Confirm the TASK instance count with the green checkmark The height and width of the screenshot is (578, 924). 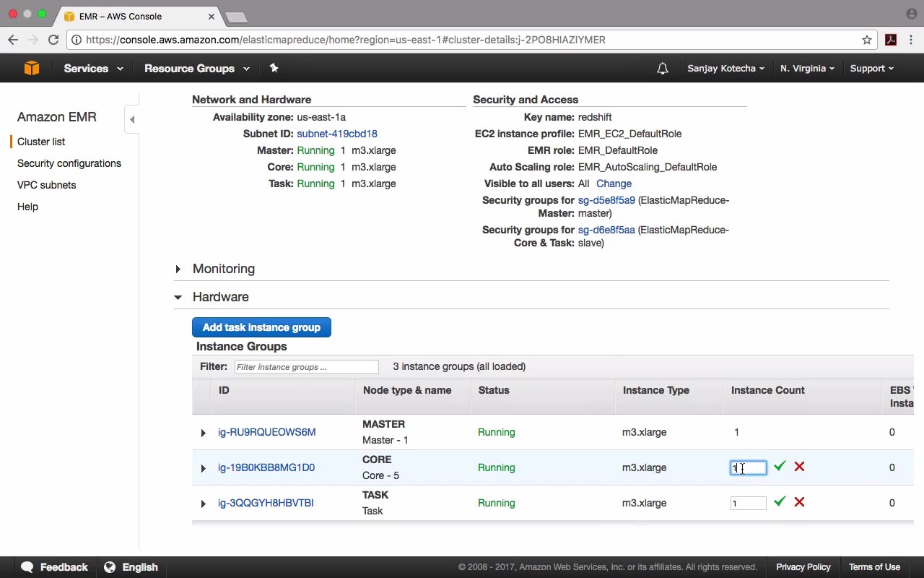tap(780, 501)
